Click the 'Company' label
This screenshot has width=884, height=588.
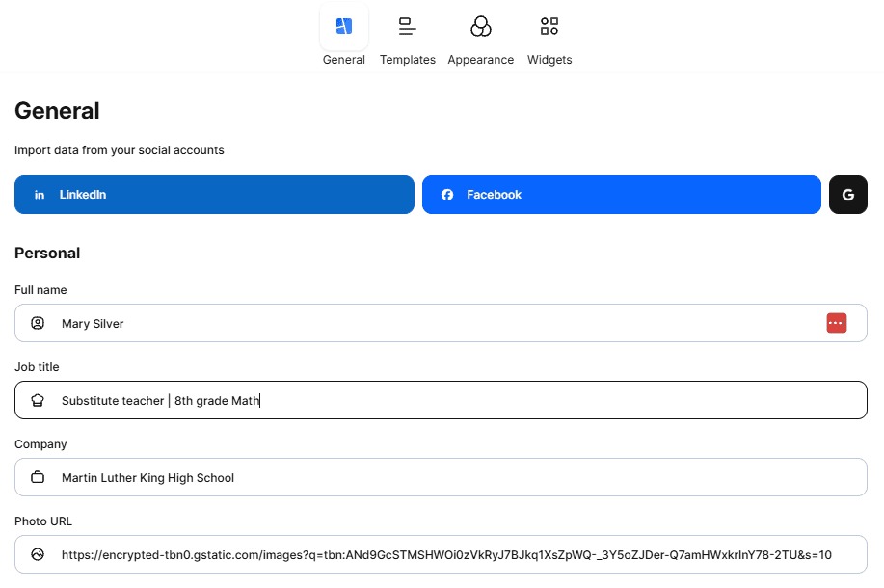coord(40,444)
